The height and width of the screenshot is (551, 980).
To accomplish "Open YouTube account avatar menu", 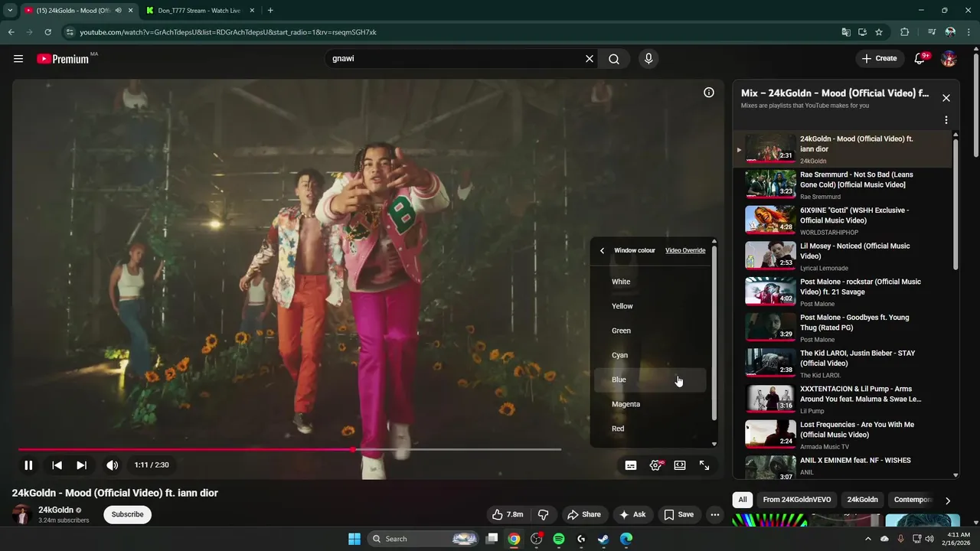I will point(949,59).
